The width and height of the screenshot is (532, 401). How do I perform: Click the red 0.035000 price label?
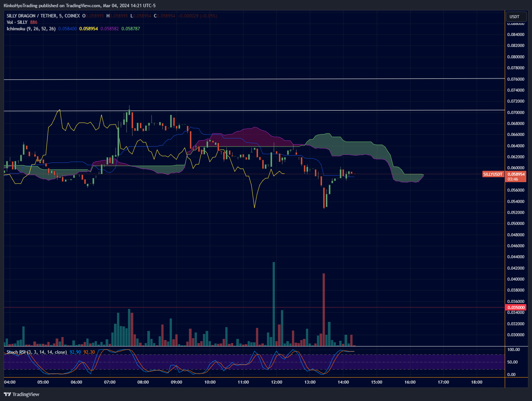click(x=516, y=307)
